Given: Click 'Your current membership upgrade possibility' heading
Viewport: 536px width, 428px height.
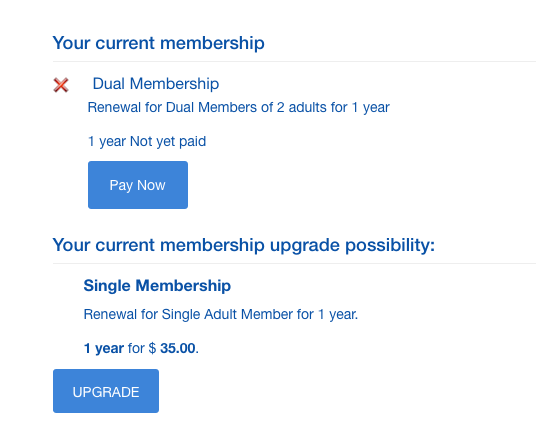Looking at the screenshot, I should (x=244, y=245).
